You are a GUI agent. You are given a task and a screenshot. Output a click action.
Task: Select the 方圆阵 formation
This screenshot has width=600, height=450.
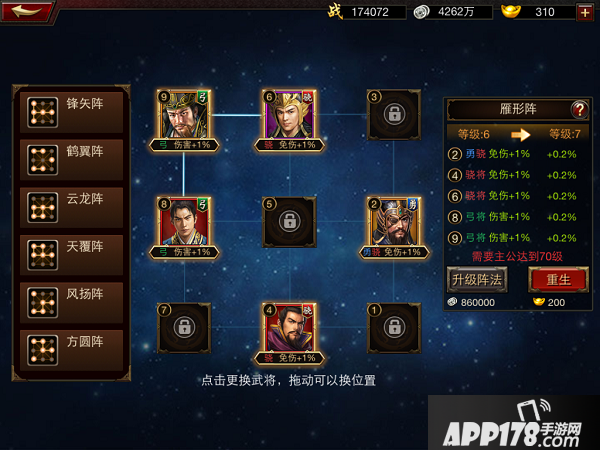click(71, 350)
